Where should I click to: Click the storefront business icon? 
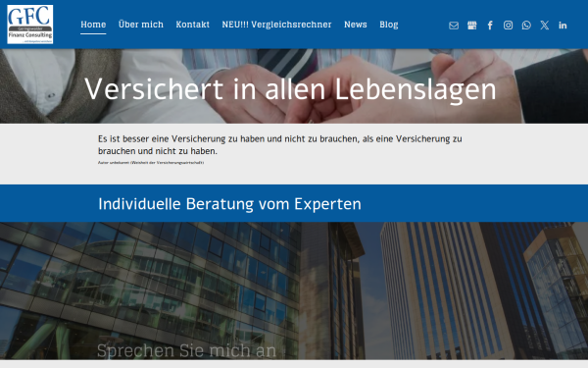tap(471, 26)
